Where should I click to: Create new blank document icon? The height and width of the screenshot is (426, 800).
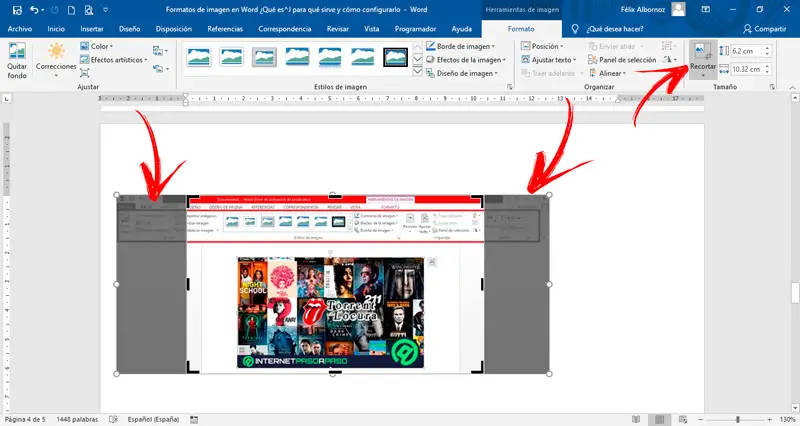[x=71, y=10]
